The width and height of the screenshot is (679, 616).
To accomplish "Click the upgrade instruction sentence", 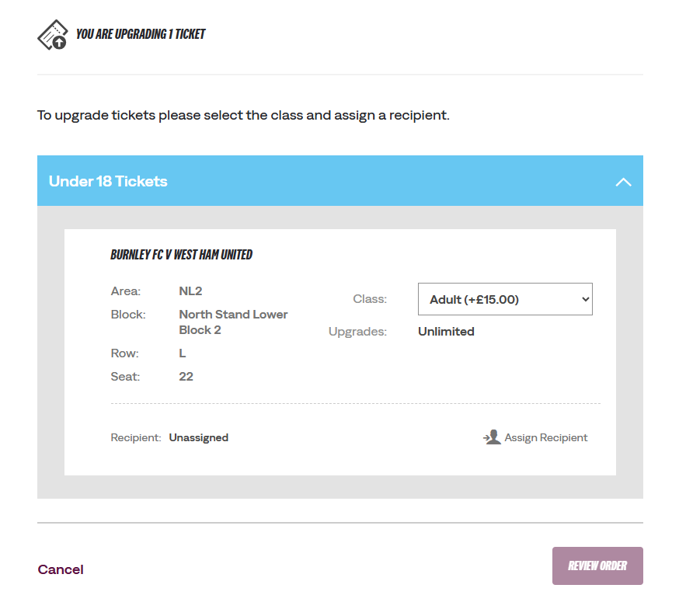I will pyautogui.click(x=243, y=115).
